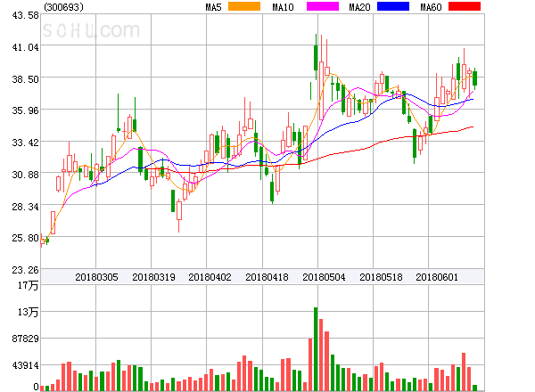Click the 13万 volume axis label
The height and width of the screenshot is (392, 535).
coord(28,312)
